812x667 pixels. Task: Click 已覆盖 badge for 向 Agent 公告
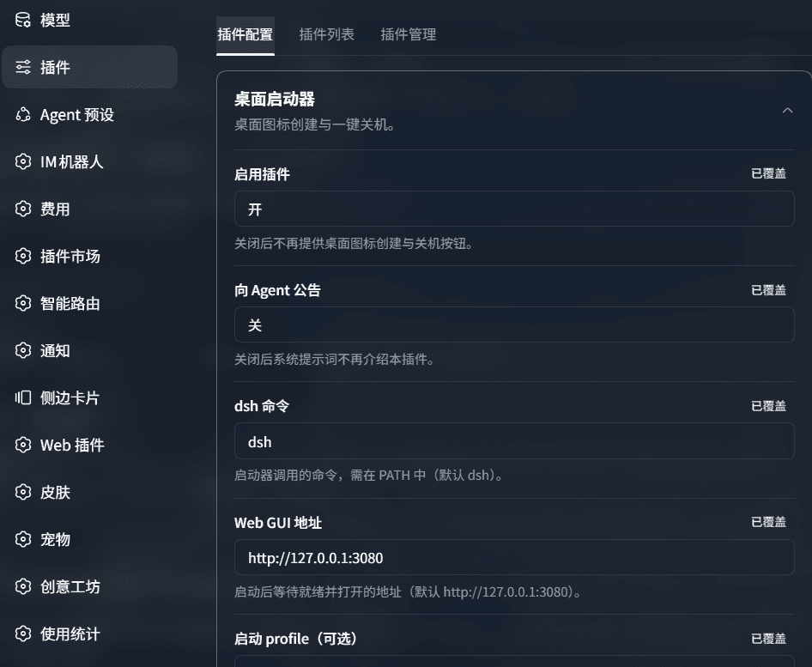(x=768, y=290)
